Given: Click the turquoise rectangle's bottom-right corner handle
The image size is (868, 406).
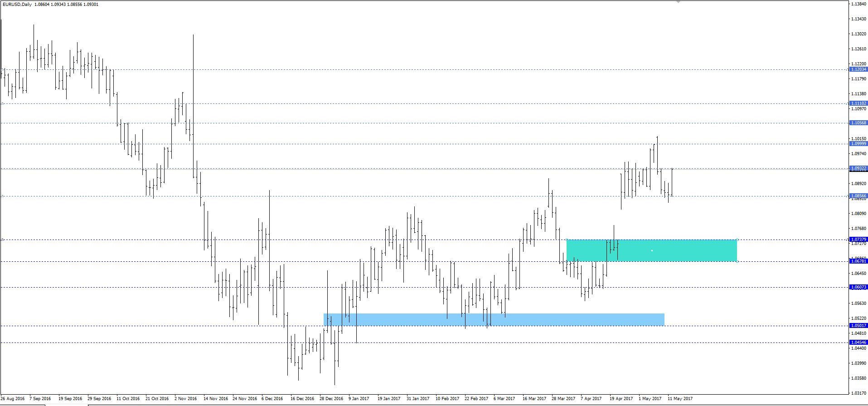Looking at the screenshot, I should coord(737,261).
